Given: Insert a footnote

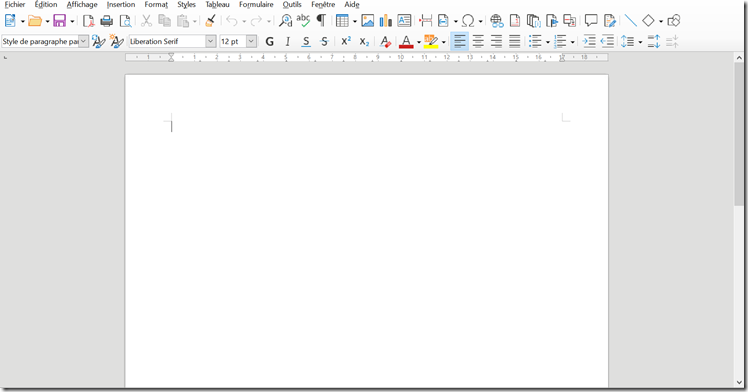Looking at the screenshot, I should (x=515, y=21).
